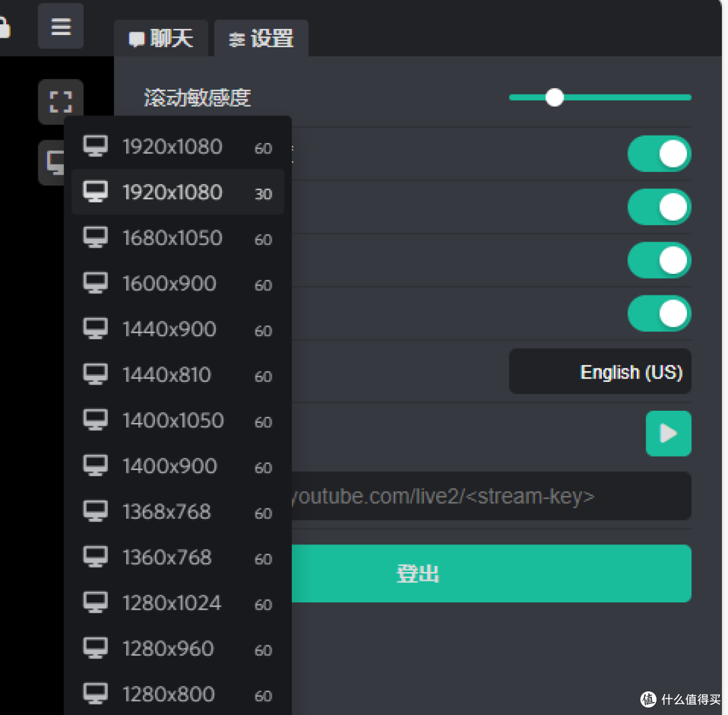Toggle the third green switch

pos(659,260)
